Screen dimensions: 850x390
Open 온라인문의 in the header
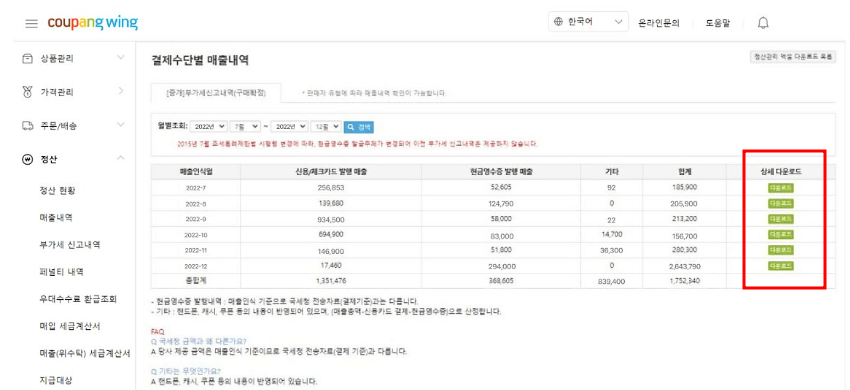click(659, 23)
